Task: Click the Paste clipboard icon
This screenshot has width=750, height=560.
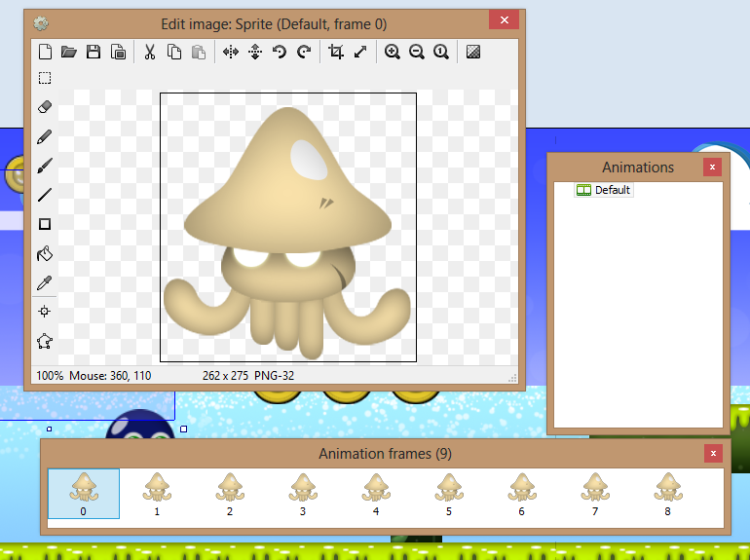Action: pyautogui.click(x=199, y=52)
